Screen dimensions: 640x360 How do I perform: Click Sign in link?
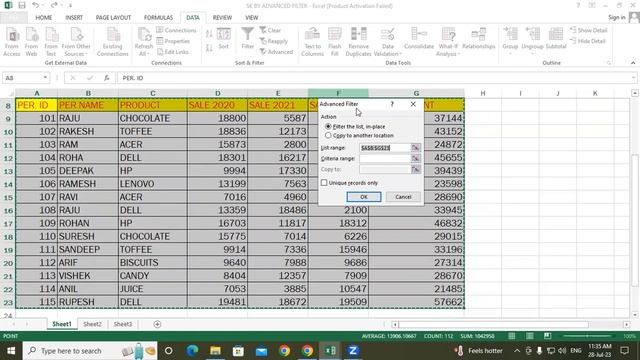click(x=616, y=17)
